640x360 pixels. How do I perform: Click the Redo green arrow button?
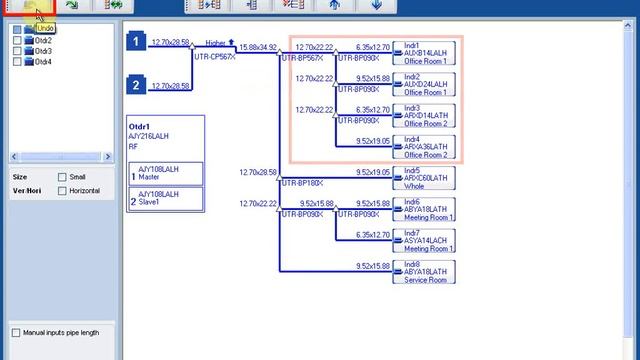tap(72, 5)
